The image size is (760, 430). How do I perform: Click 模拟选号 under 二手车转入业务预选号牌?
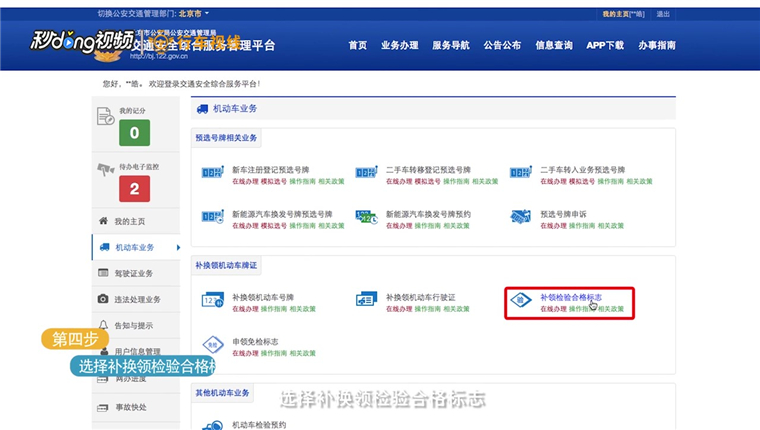click(x=582, y=181)
